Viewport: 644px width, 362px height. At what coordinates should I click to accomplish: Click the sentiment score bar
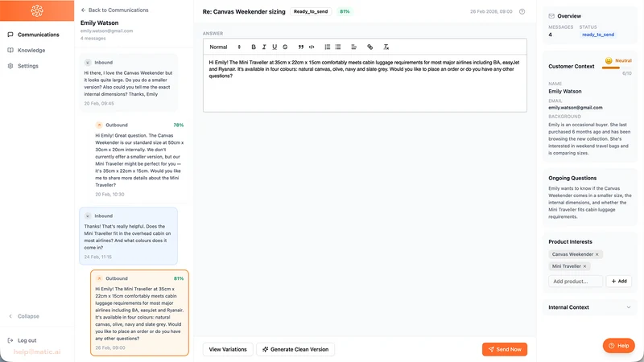(x=617, y=68)
